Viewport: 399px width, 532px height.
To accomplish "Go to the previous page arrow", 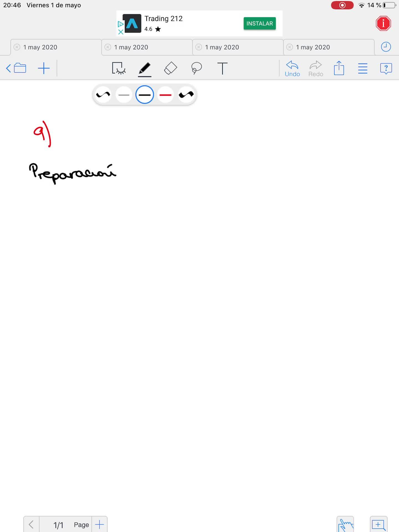I will click(x=31, y=524).
